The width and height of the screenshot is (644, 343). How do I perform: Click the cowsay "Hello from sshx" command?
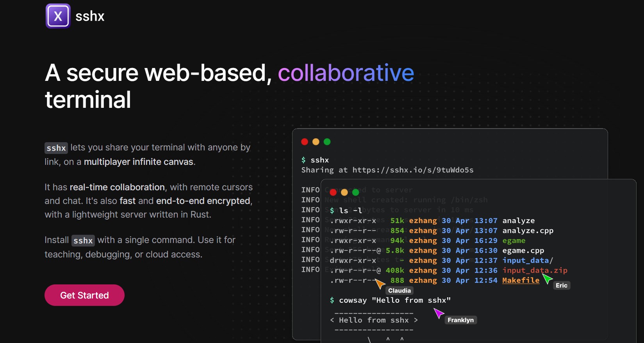(391, 300)
